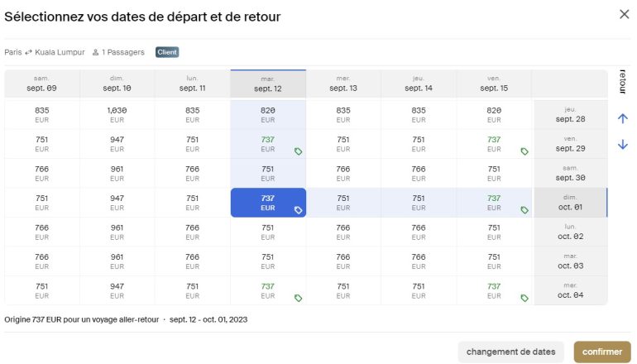Image resolution: width=637 pixels, height=364 pixels.
Task: Choose return date row dim. oct. 01
Action: [x=570, y=203]
